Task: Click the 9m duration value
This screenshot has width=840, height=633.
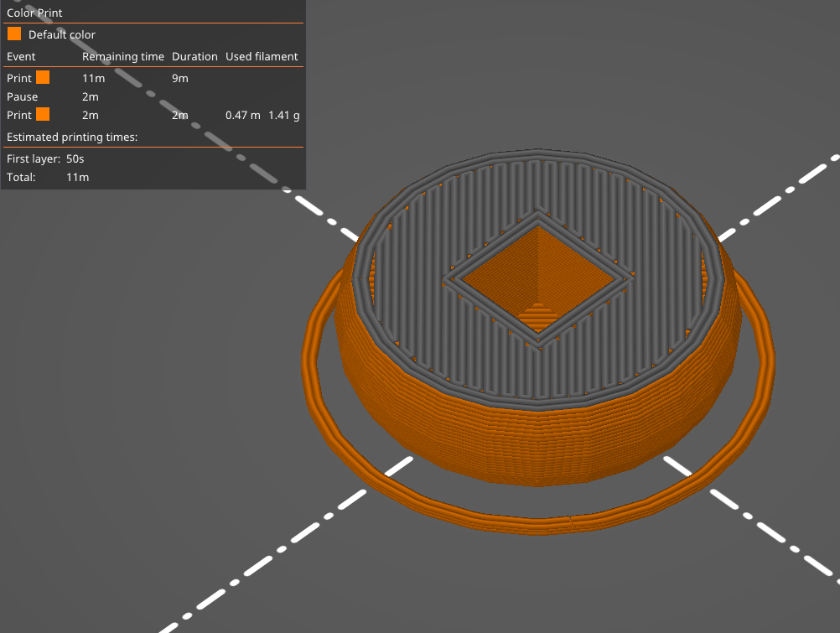Action: coord(180,78)
